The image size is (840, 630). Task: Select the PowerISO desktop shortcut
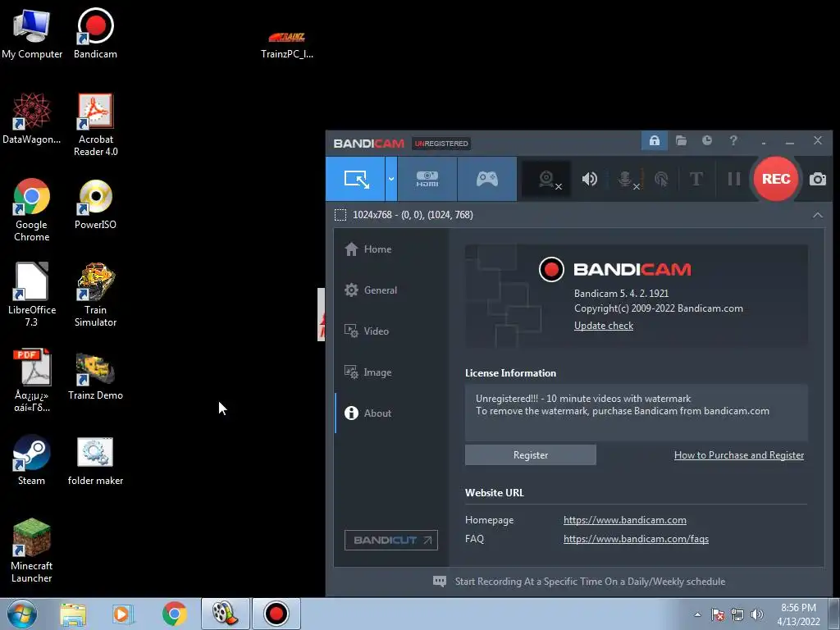[95, 204]
